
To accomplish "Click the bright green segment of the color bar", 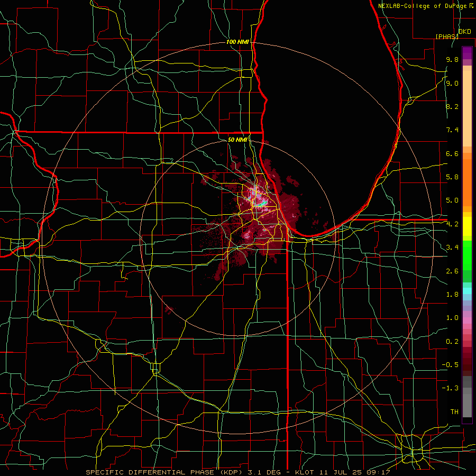I will [x=467, y=256].
